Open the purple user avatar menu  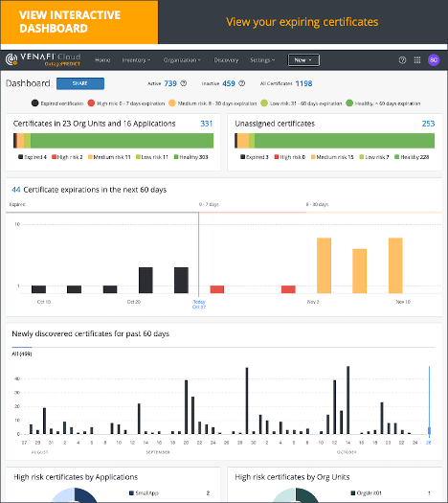point(434,60)
